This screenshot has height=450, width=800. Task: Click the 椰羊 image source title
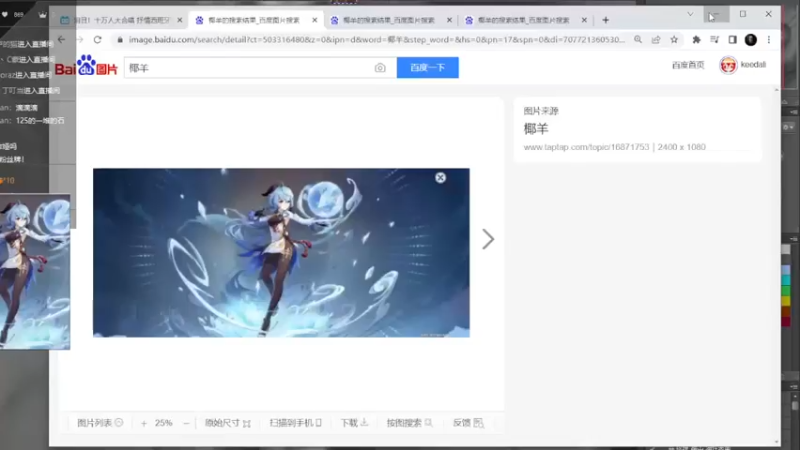coord(536,129)
